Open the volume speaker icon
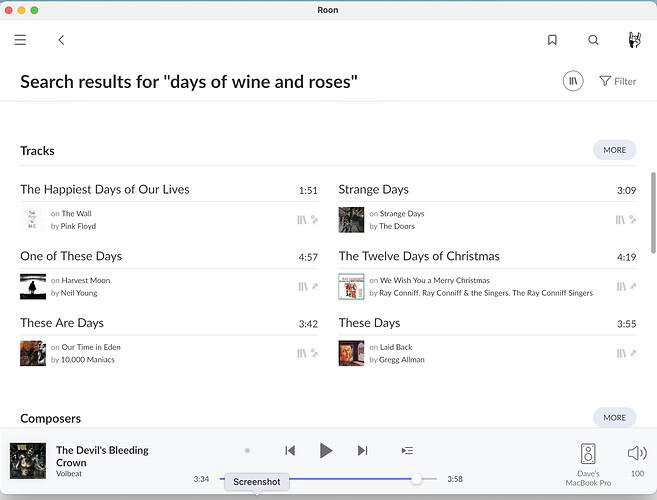The width and height of the screenshot is (657, 500). point(637,453)
